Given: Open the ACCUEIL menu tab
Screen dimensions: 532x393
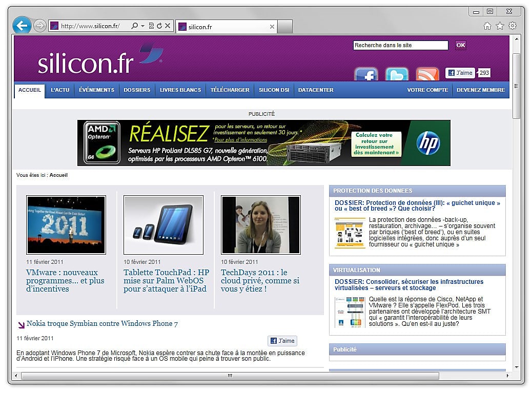Looking at the screenshot, I should click(x=30, y=90).
